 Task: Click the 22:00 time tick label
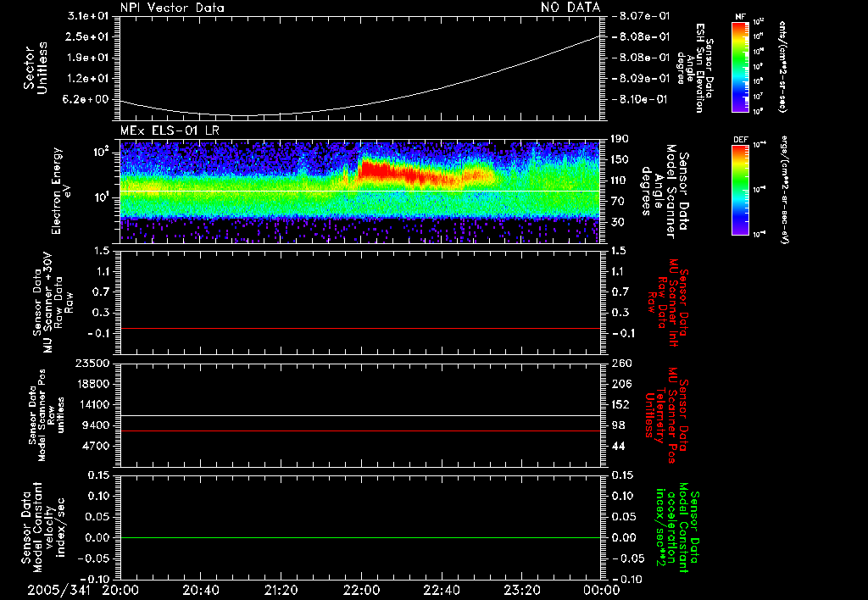coord(361,590)
